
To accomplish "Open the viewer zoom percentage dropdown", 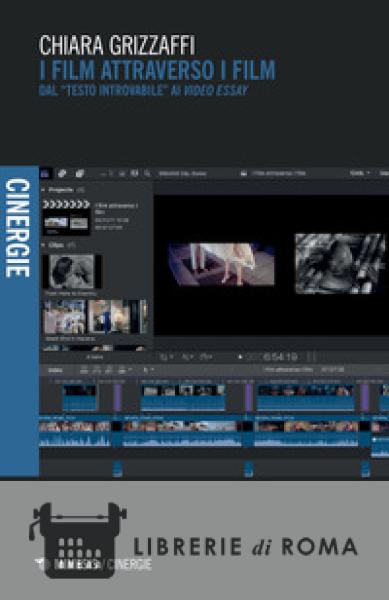I will click(360, 173).
